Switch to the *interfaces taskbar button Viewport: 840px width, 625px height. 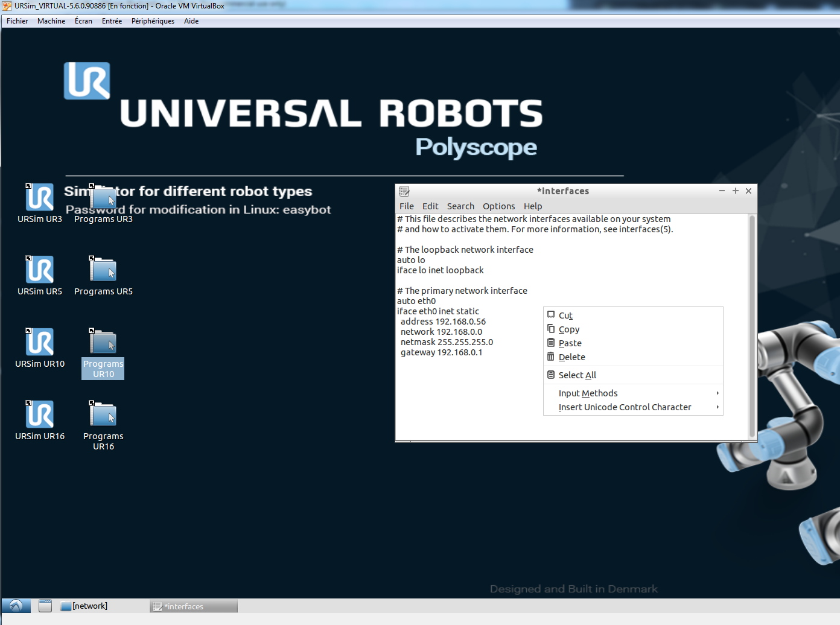point(194,606)
